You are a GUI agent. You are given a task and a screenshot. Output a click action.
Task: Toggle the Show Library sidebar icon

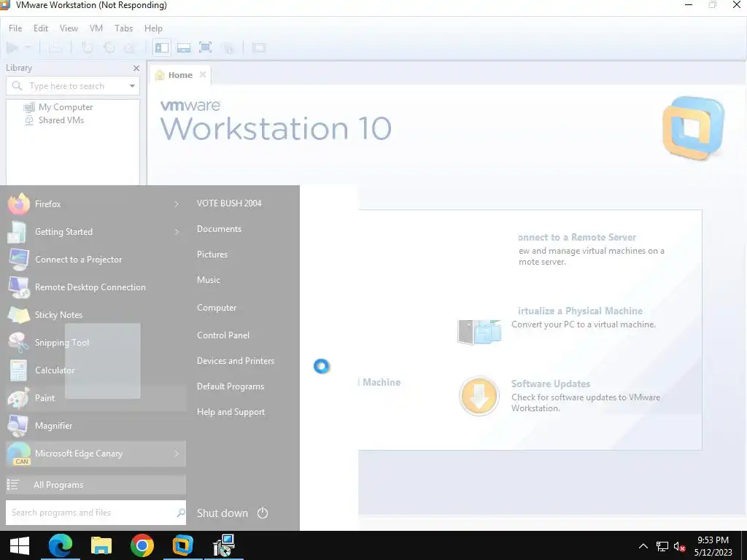click(162, 47)
